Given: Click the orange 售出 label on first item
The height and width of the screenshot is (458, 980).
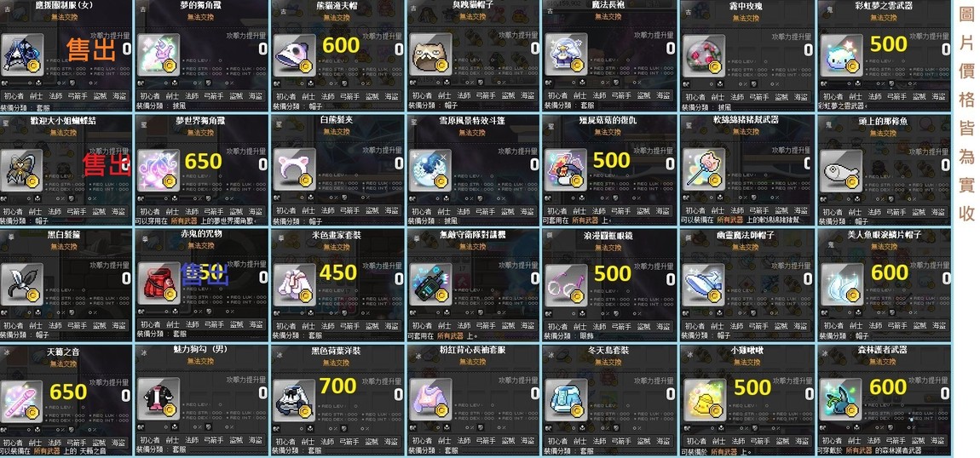Looking at the screenshot, I should pyautogui.click(x=92, y=49).
